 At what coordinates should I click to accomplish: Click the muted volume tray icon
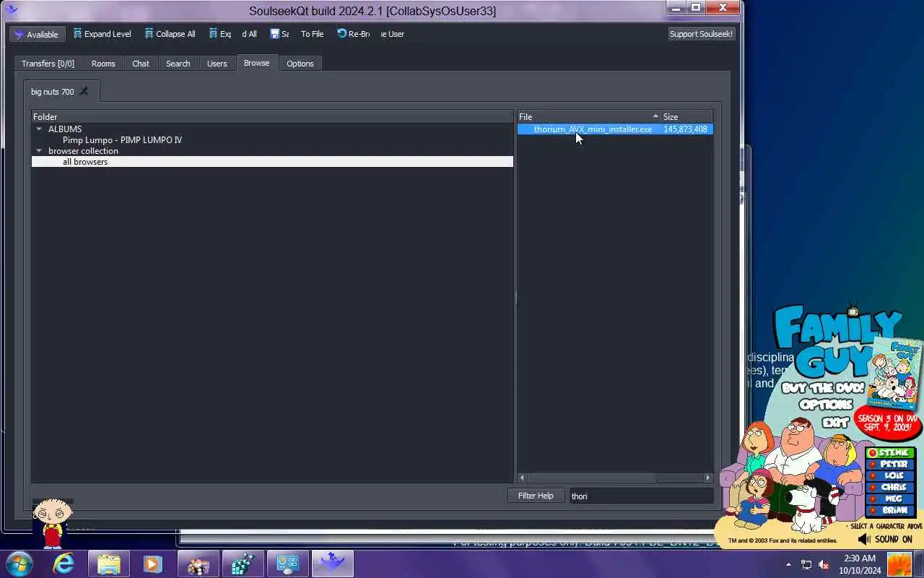[x=824, y=564]
